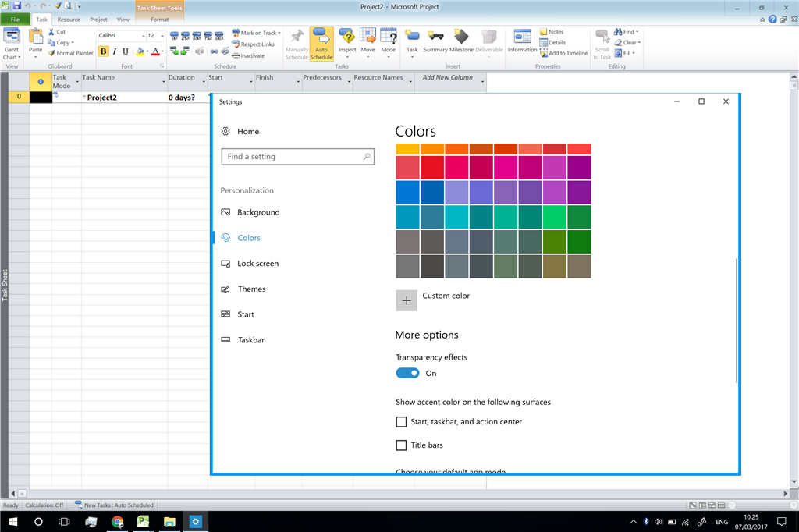This screenshot has width=799, height=532.
Task: Insert a Milestone in Project
Action: (461, 41)
